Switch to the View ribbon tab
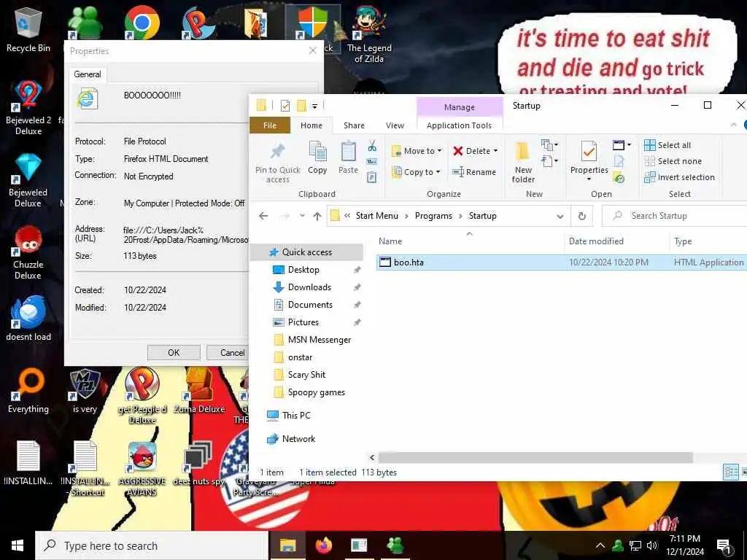 point(395,125)
